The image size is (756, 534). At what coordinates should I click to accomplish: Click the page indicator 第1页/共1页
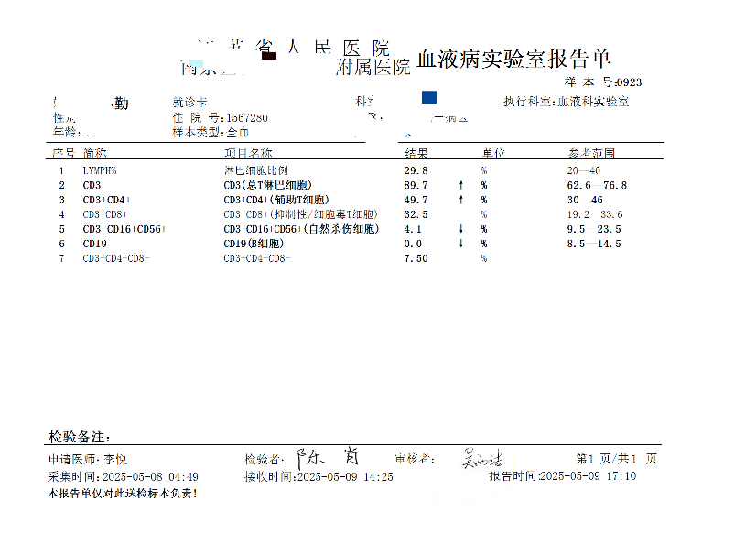pos(616,459)
